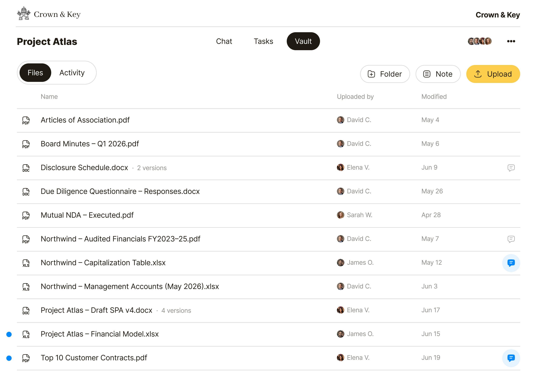Click DOC icon for Due Diligence Questionnaire
The image size is (536, 392).
26,191
